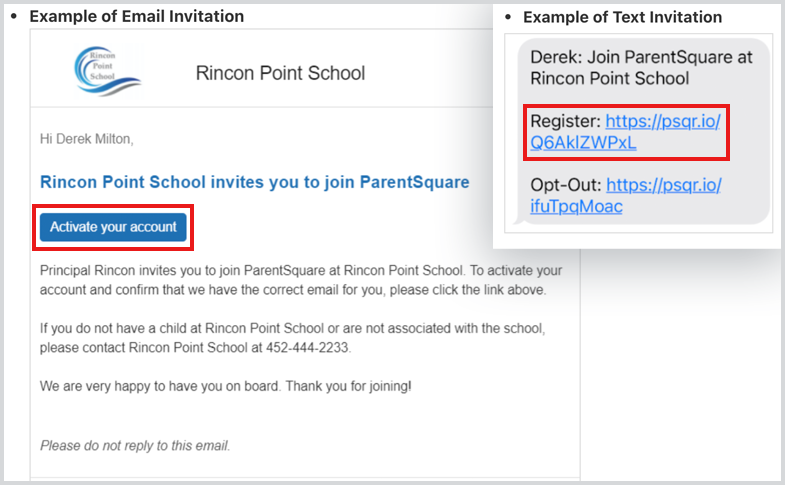Click the blue 'invites you to join ParentSquare' heading
Viewport: 785px width, 485px height.
coord(254,182)
